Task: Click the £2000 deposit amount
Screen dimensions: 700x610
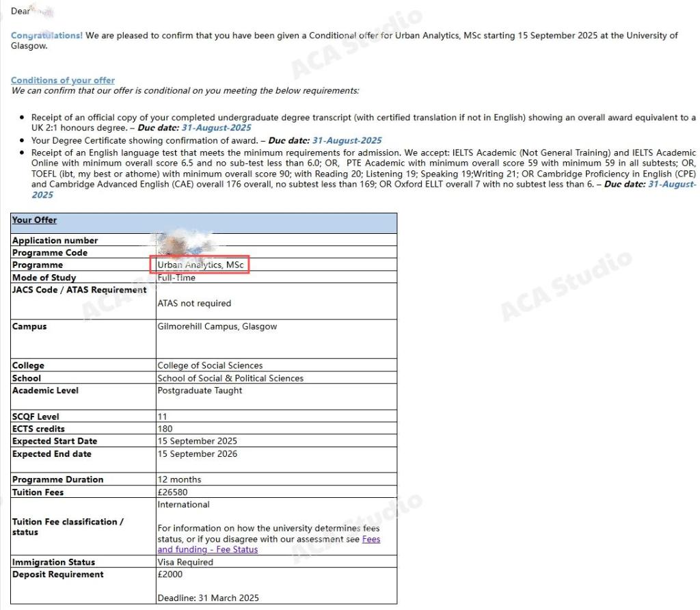Action: pyautogui.click(x=170, y=574)
